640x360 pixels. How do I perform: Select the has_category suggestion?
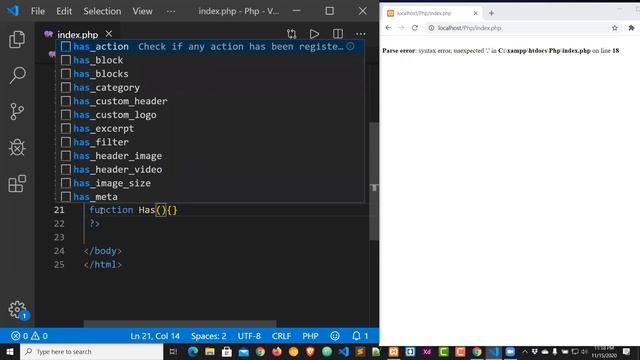(210, 87)
